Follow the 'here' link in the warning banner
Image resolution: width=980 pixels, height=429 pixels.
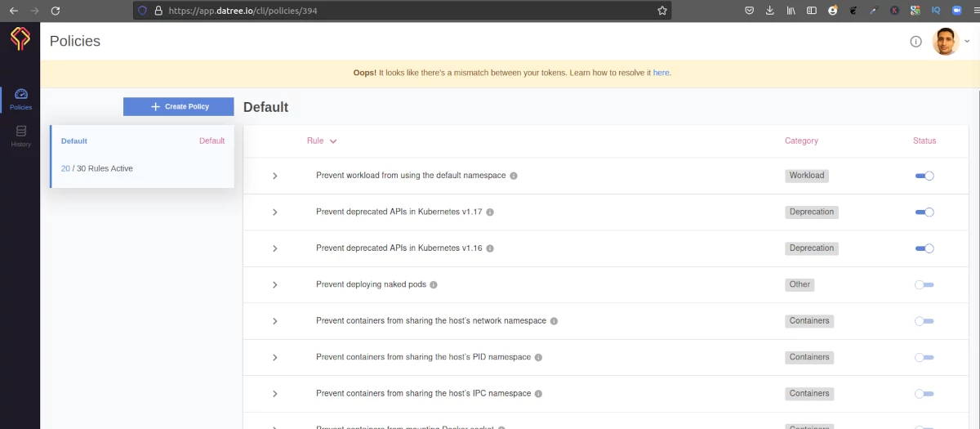(x=661, y=73)
